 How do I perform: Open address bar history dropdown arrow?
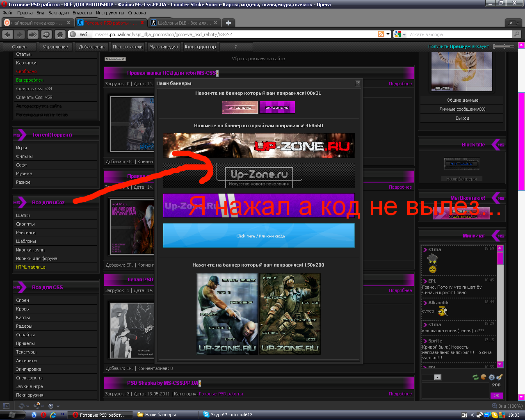[388, 34]
